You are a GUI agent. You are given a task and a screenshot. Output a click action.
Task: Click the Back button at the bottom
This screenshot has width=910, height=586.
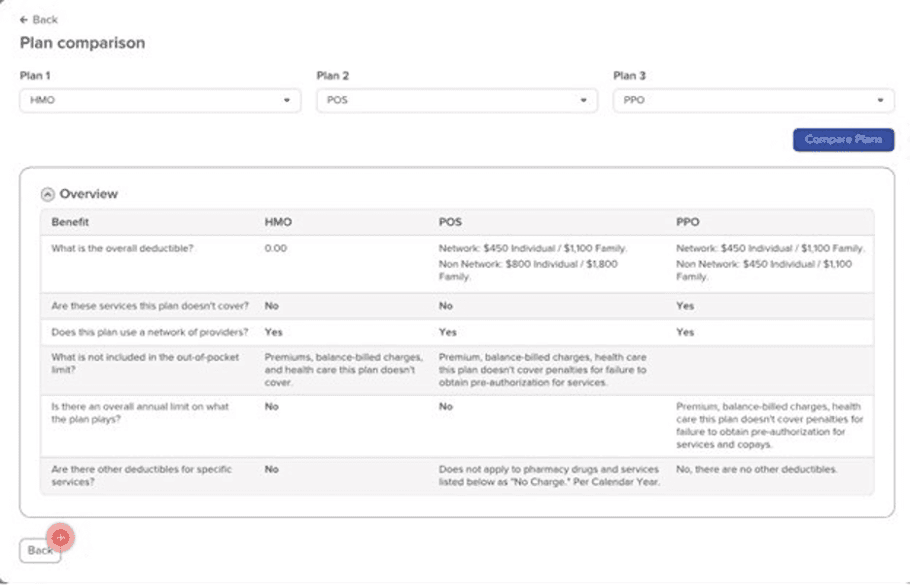coord(40,550)
